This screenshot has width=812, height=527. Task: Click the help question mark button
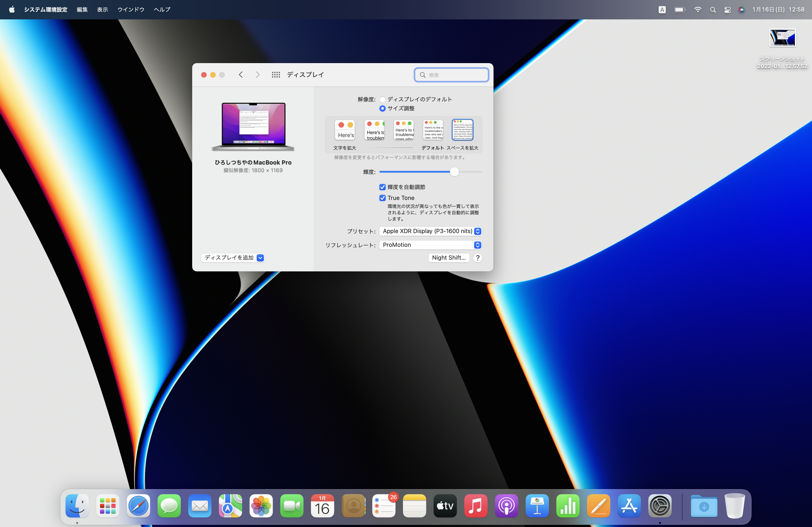478,258
